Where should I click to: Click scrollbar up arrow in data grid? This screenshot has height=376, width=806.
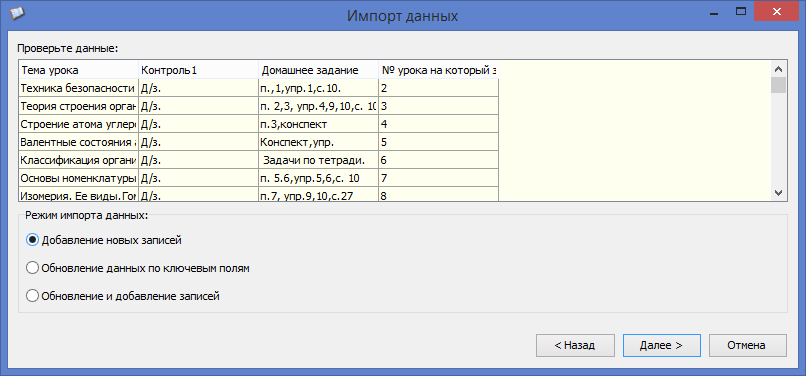point(778,69)
